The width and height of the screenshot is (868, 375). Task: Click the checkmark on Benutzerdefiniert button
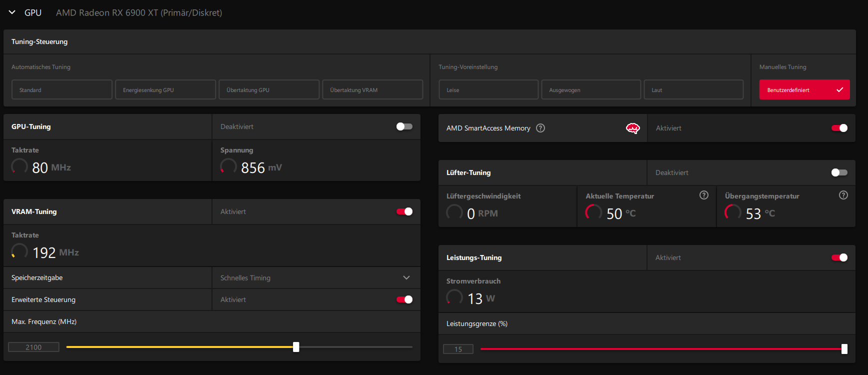pos(839,90)
